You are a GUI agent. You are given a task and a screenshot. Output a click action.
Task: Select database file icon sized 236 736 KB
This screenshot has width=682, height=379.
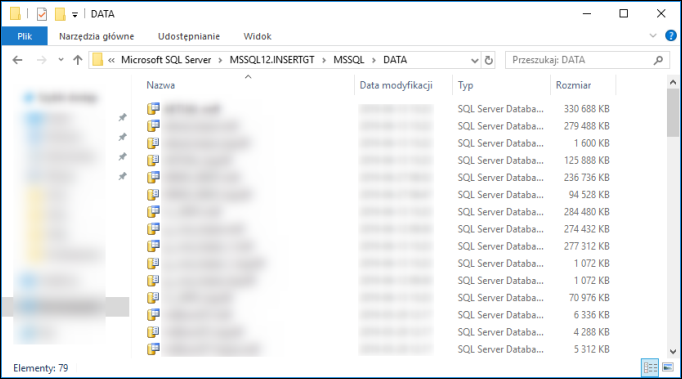click(153, 177)
